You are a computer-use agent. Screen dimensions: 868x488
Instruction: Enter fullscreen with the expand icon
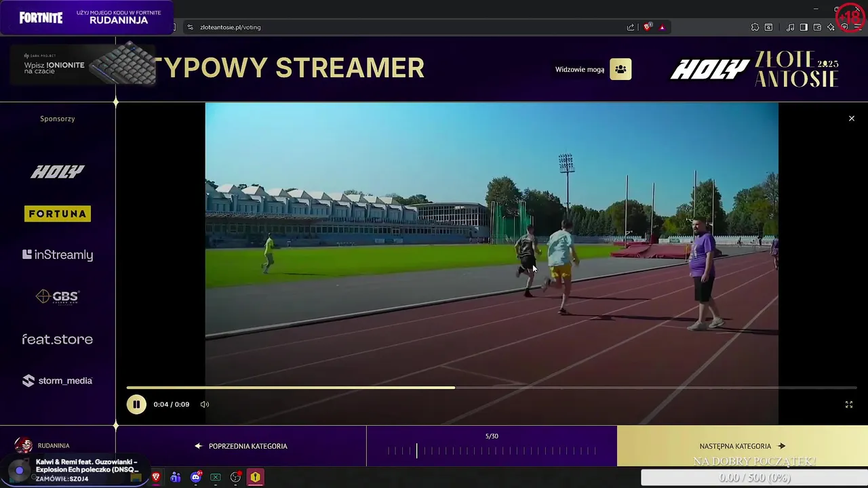[848, 405]
